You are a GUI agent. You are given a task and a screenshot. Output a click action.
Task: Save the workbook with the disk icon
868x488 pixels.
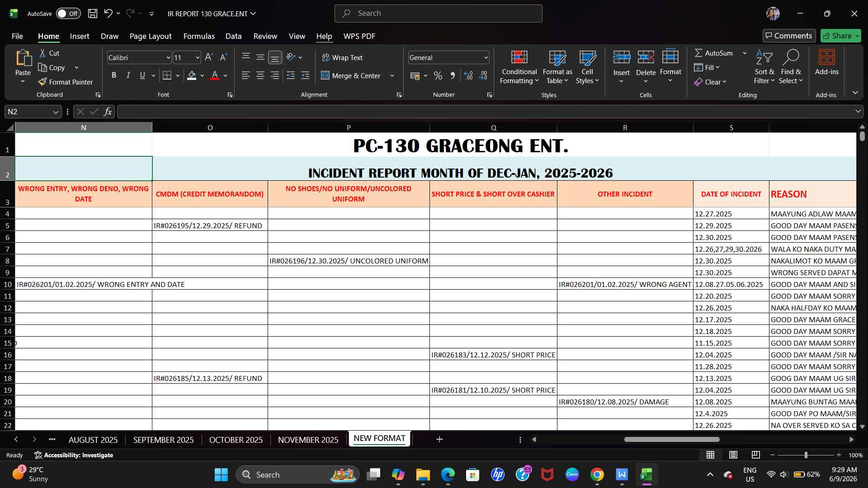[93, 14]
